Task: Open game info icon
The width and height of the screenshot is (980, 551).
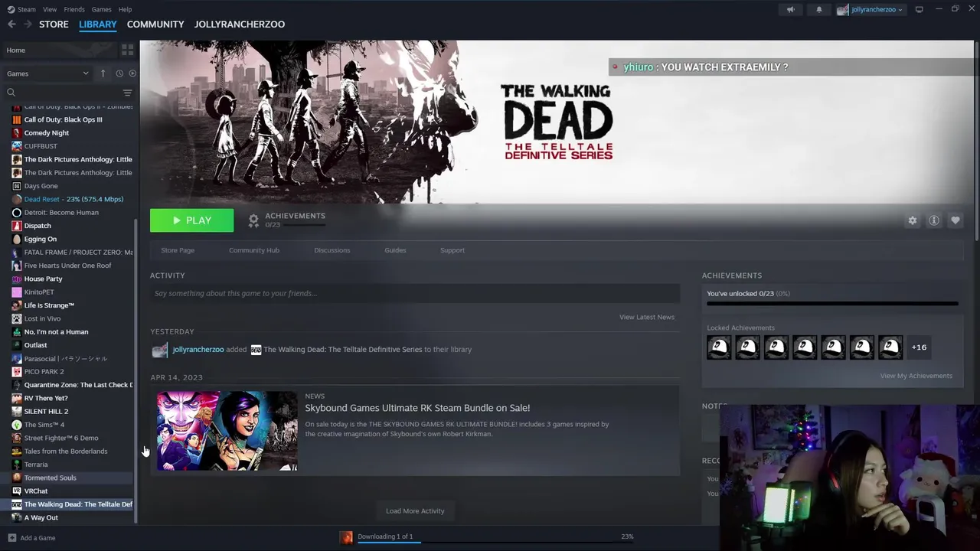Action: click(933, 220)
